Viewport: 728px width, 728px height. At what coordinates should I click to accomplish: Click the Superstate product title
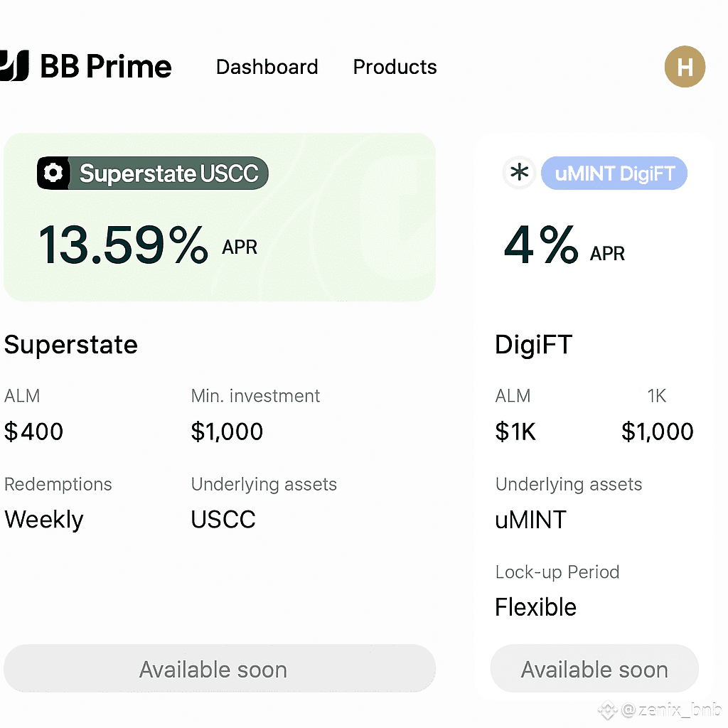click(71, 345)
